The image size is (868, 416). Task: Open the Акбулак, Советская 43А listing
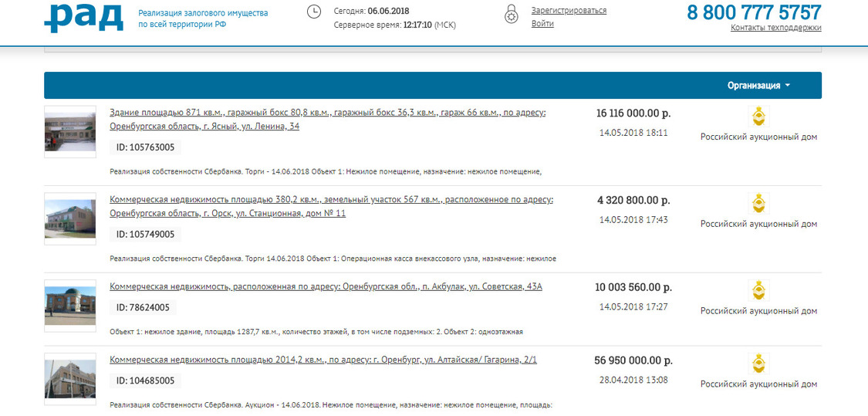pyautogui.click(x=326, y=287)
